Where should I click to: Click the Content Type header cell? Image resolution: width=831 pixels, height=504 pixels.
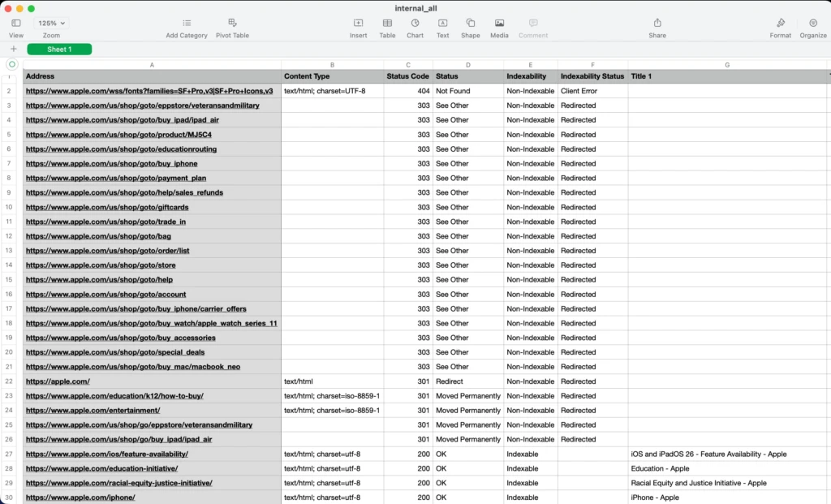click(332, 76)
